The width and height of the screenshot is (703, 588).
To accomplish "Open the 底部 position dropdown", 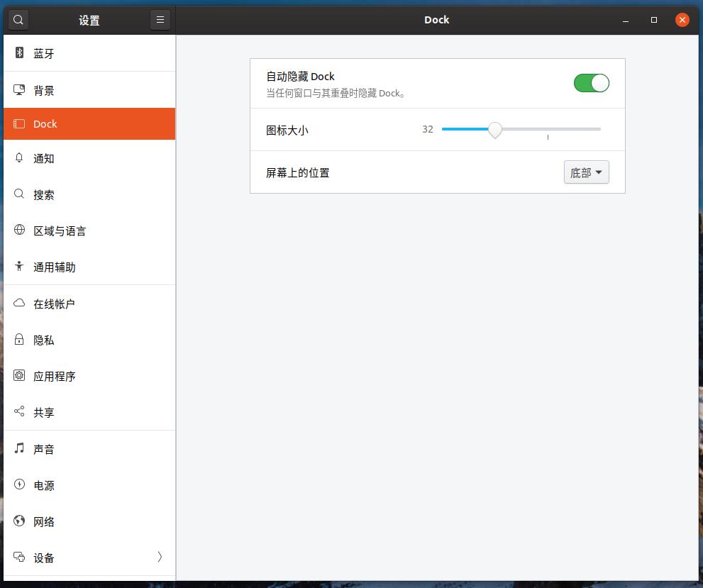I will point(586,172).
